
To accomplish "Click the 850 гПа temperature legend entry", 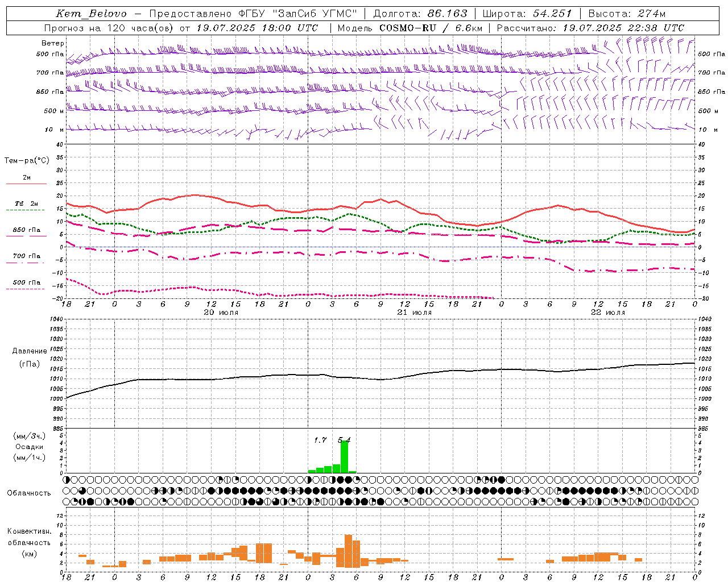I will [x=26, y=230].
